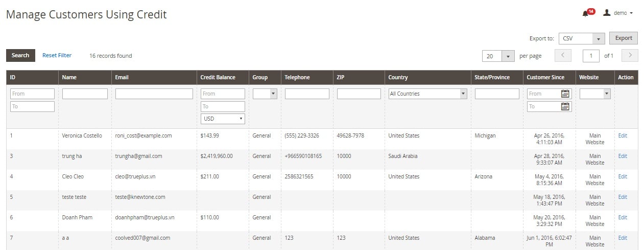The height and width of the screenshot is (250, 644).
Task: Go to the previous page arrow
Action: tap(563, 55)
